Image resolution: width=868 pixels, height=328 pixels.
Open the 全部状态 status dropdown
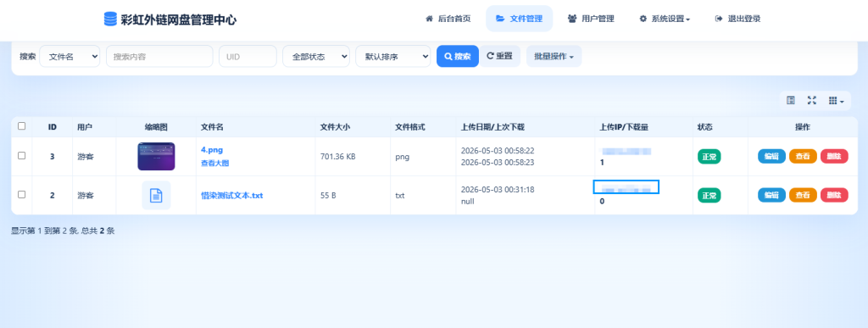[x=316, y=57]
